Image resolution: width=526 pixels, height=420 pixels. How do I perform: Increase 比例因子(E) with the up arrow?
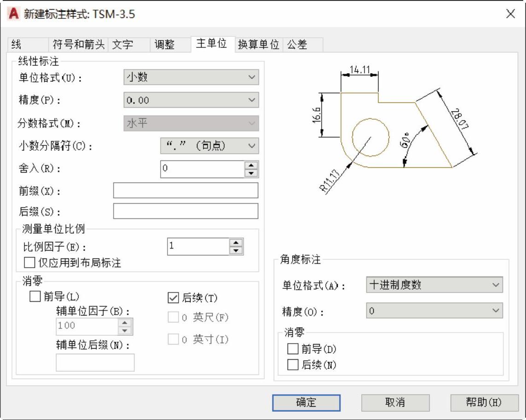point(236,242)
